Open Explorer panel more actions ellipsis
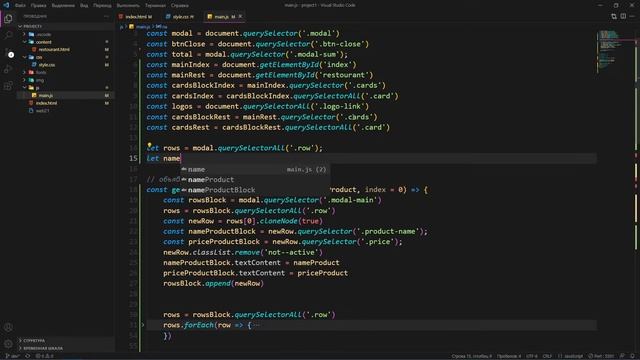Viewport: 640px width, 360px height. [x=107, y=16]
